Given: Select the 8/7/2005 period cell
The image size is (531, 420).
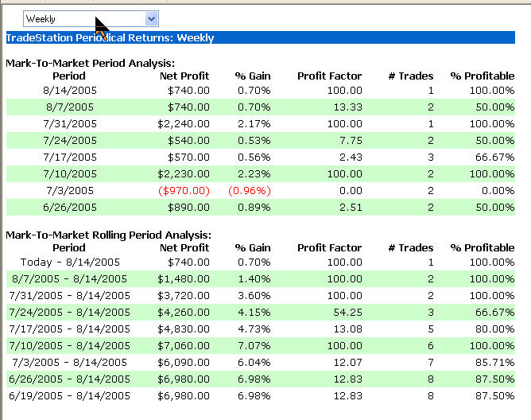Looking at the screenshot, I should (x=70, y=107).
